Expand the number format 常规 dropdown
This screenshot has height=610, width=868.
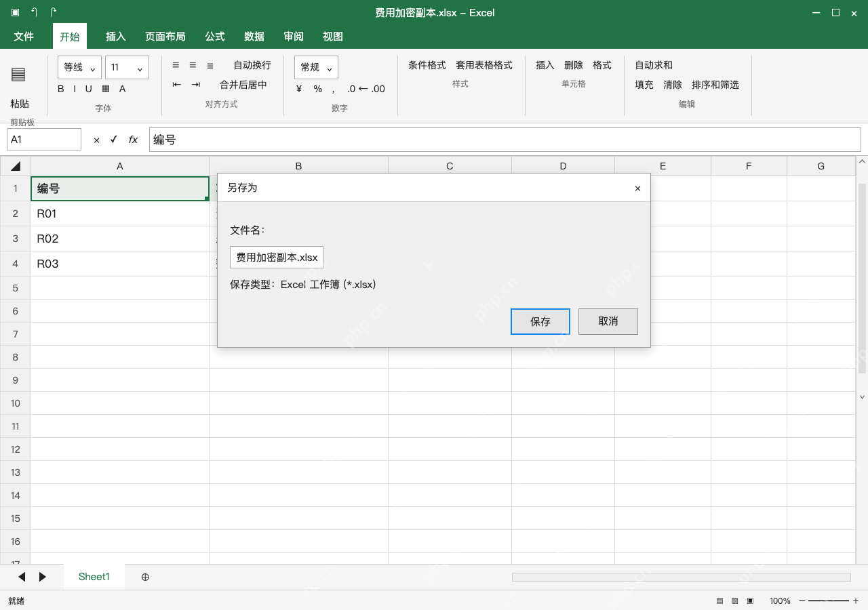(316, 67)
